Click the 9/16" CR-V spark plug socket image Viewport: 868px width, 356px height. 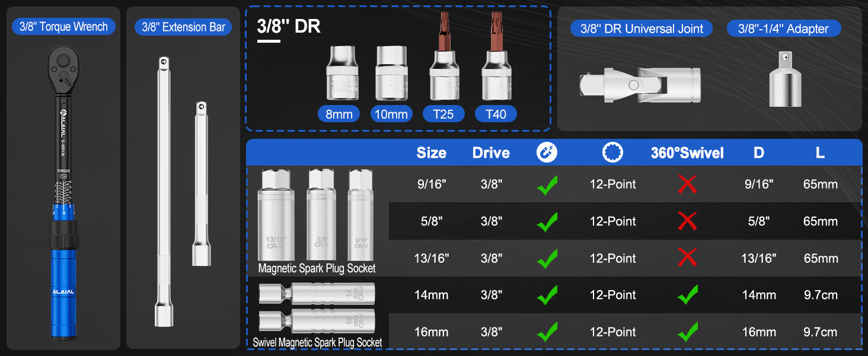click(361, 214)
